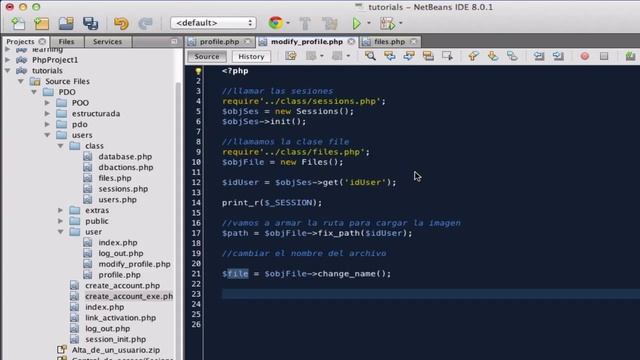
Task: Click the Clean and Build icon
Action: click(x=329, y=23)
